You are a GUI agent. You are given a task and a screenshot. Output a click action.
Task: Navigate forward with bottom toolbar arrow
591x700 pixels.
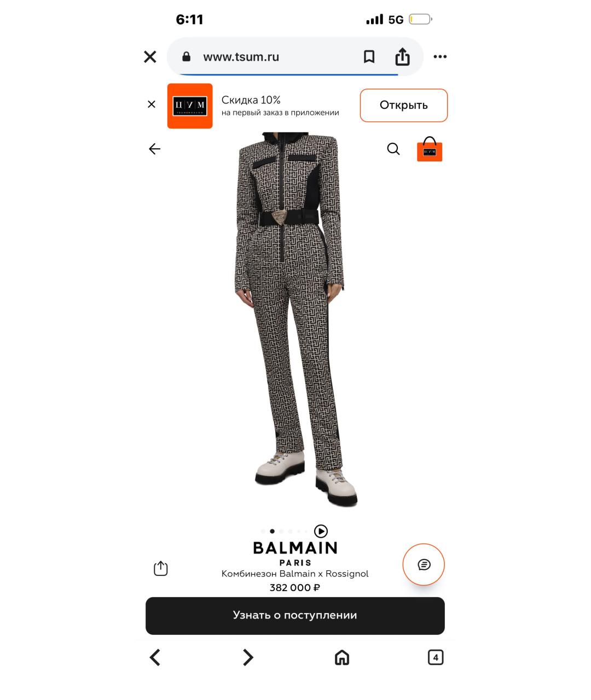coord(248,657)
